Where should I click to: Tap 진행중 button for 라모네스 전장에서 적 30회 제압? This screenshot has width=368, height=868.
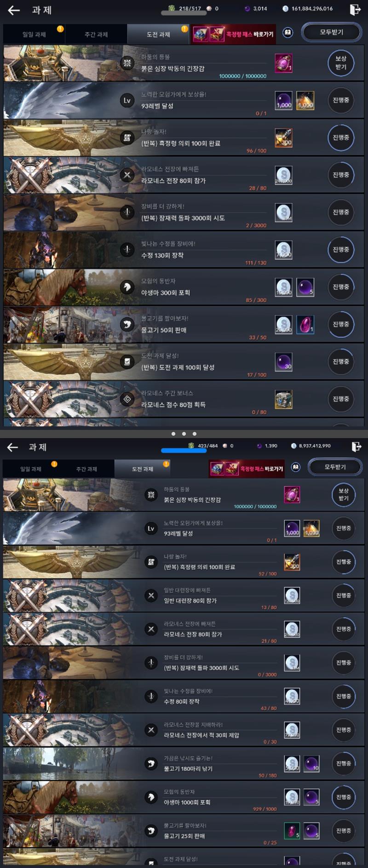343,730
